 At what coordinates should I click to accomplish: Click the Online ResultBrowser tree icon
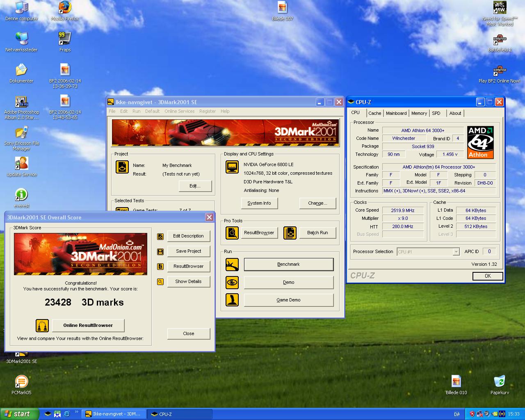click(42, 326)
